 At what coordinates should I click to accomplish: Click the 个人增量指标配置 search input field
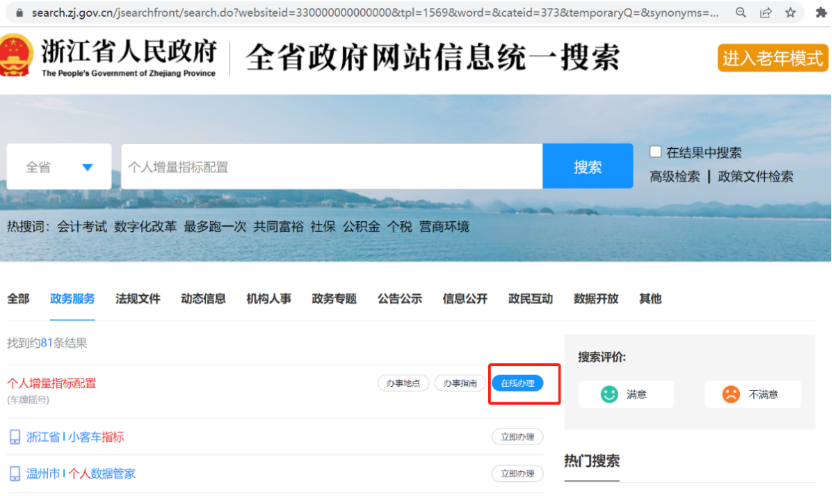coord(331,167)
